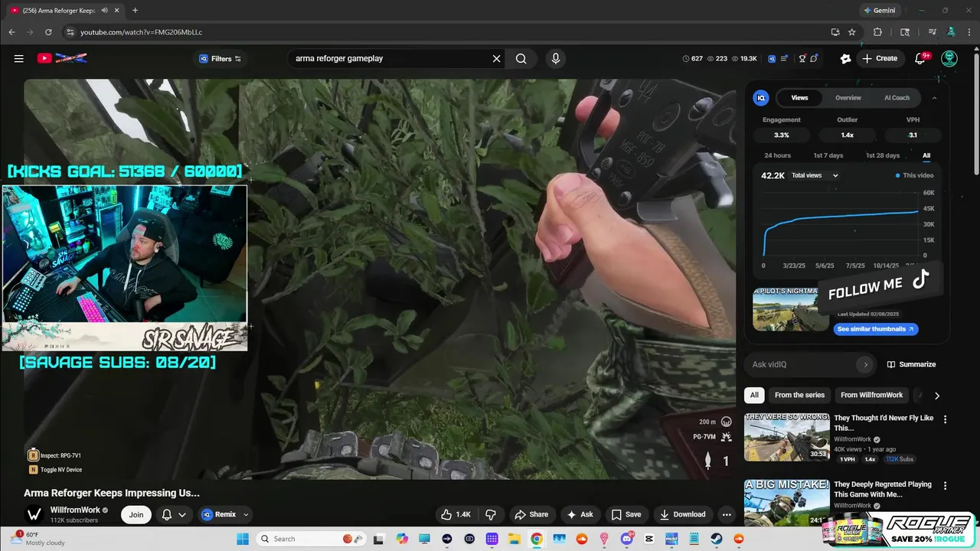Select the 1st 28 days range
Viewport: 980px width, 551px height.
pyautogui.click(x=883, y=155)
